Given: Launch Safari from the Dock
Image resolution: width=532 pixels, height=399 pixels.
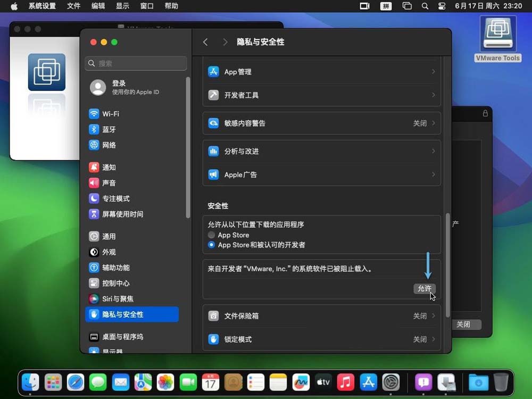Looking at the screenshot, I should (75, 382).
